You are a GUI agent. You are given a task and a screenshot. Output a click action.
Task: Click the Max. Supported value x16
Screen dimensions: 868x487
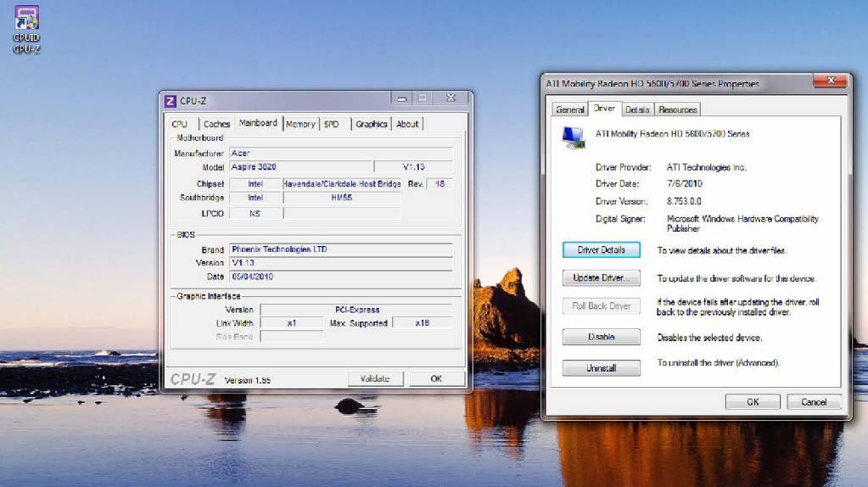423,323
